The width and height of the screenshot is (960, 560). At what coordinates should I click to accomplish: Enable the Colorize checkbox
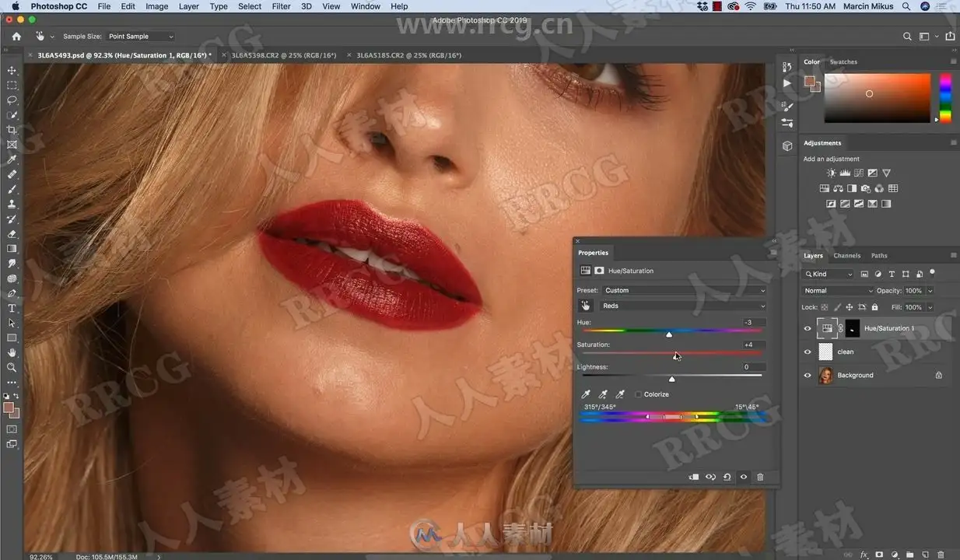click(x=639, y=394)
